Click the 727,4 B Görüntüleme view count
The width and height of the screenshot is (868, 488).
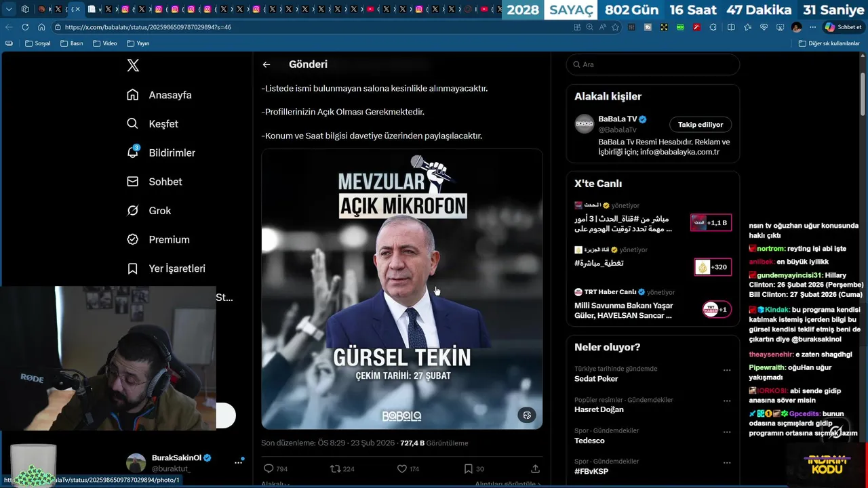pyautogui.click(x=434, y=443)
